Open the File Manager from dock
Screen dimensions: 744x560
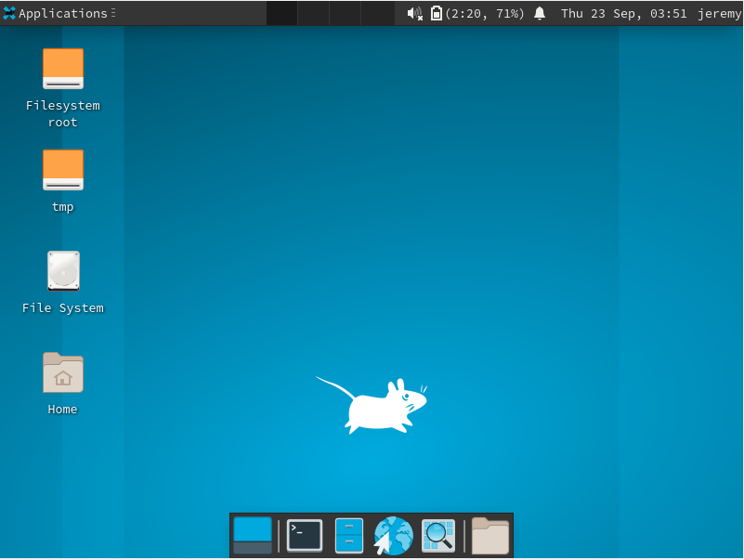(349, 535)
